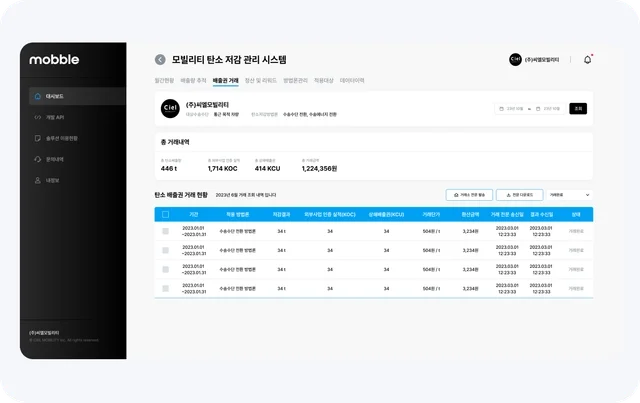640x403 pixels.
Task: Click the 1,714 KOC total value
Action: 222,168
